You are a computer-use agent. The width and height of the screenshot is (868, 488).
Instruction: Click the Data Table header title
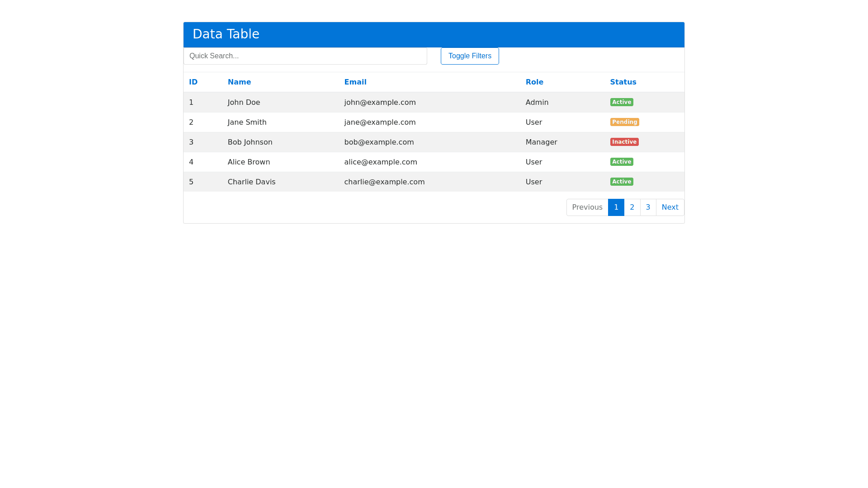click(x=226, y=34)
